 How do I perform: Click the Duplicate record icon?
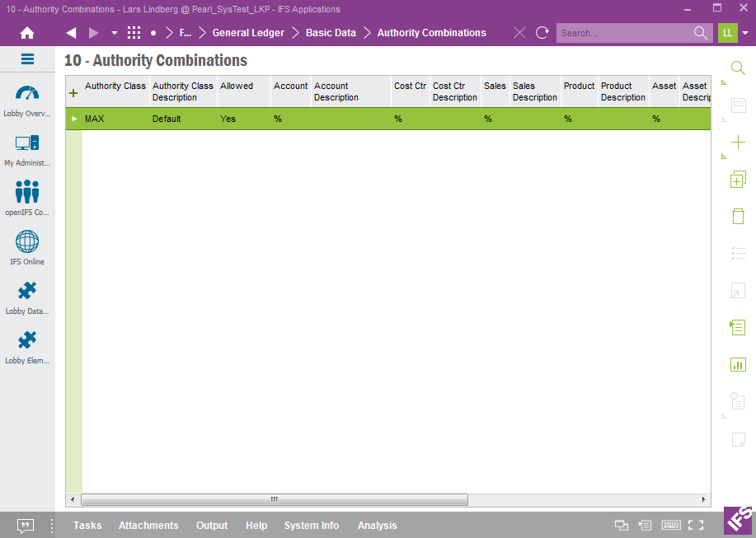pyautogui.click(x=738, y=179)
